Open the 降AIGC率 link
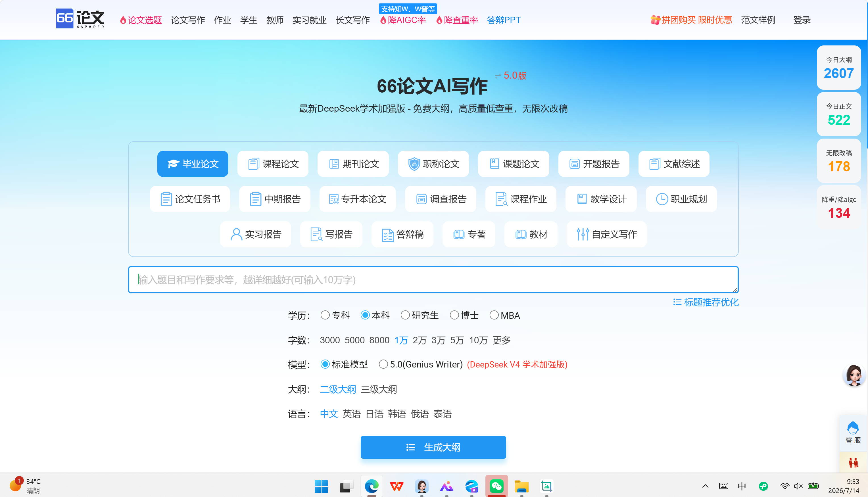The width and height of the screenshot is (868, 497). [x=403, y=20]
